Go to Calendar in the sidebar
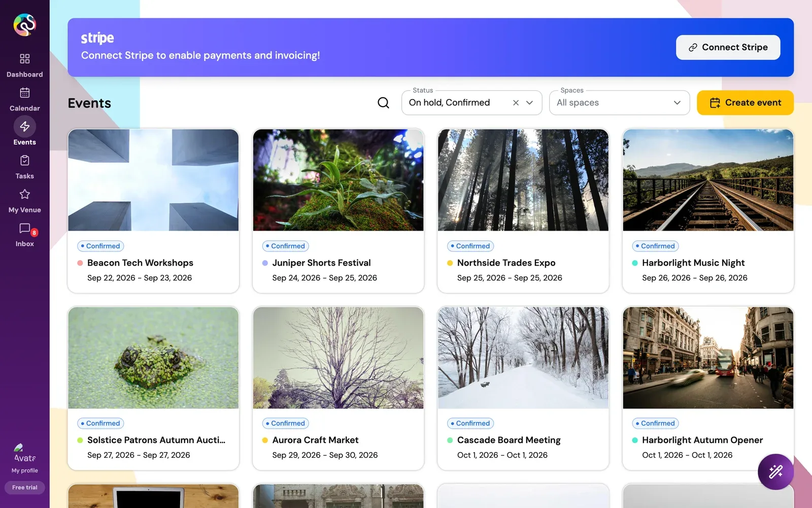Screen dimensions: 812x508 point(24,100)
